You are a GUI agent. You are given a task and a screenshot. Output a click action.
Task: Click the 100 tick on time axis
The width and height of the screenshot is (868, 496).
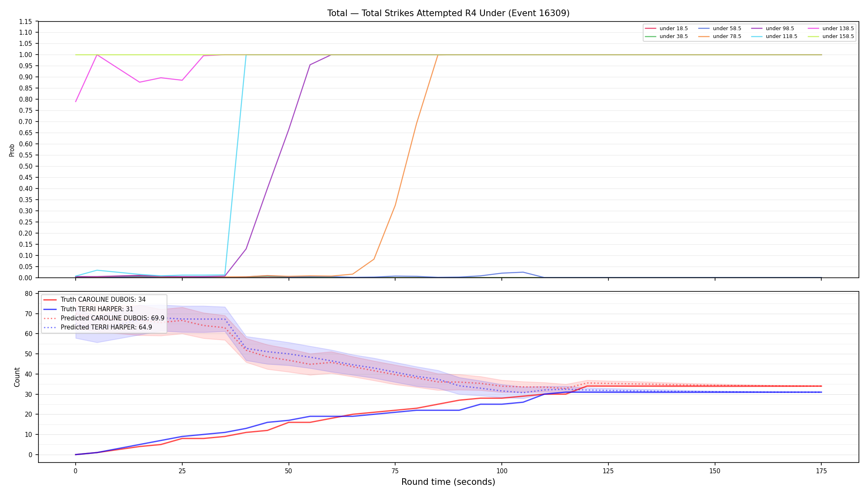click(501, 471)
